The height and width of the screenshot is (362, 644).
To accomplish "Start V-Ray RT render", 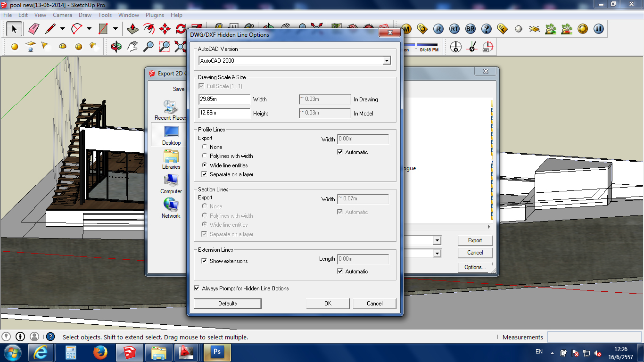I will click(454, 29).
